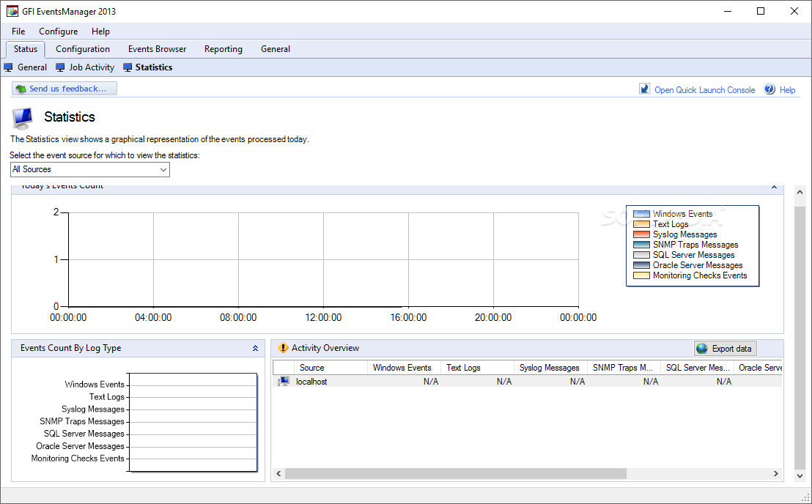Click the SNMP Traps Messages legend swatch
Image resolution: width=812 pixels, height=504 pixels.
(x=641, y=245)
